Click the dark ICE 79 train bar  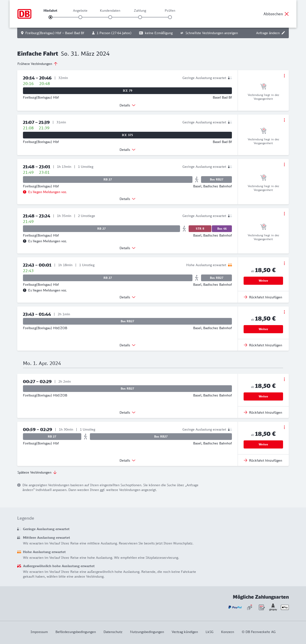coord(127,91)
